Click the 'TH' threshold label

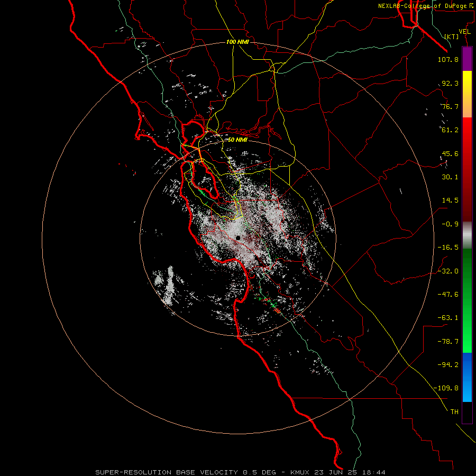(x=454, y=412)
